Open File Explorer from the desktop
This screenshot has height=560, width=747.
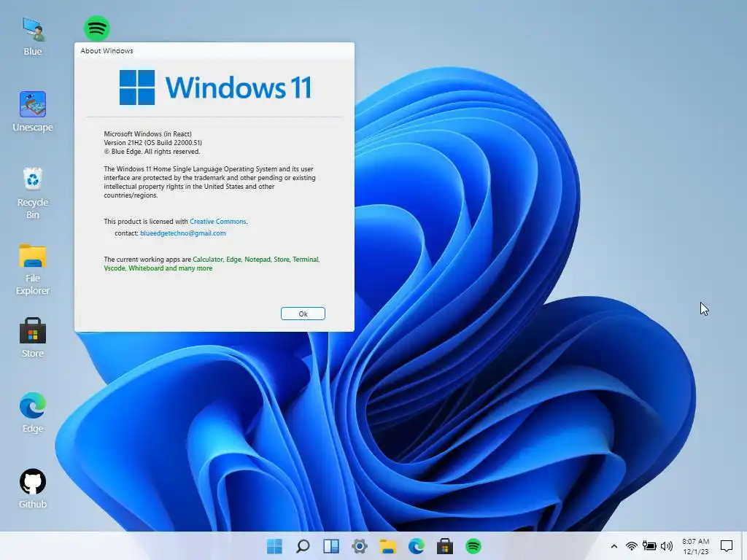pos(32,270)
